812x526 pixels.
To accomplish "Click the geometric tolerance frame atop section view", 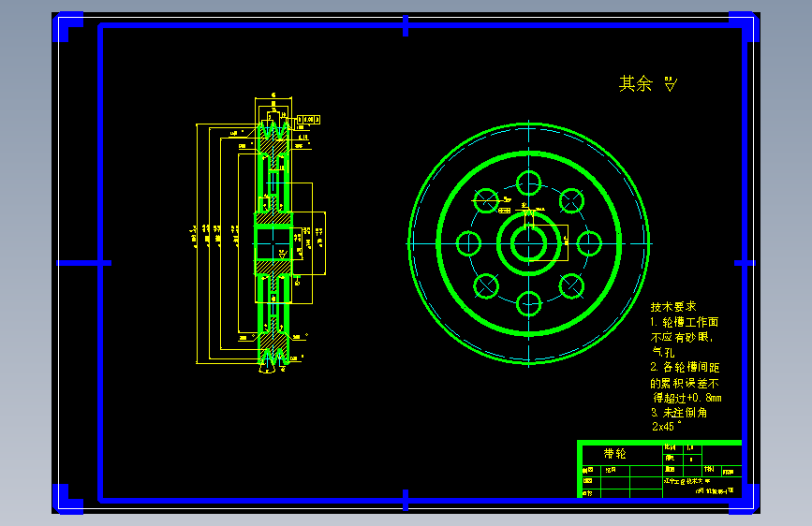I will point(309,120).
